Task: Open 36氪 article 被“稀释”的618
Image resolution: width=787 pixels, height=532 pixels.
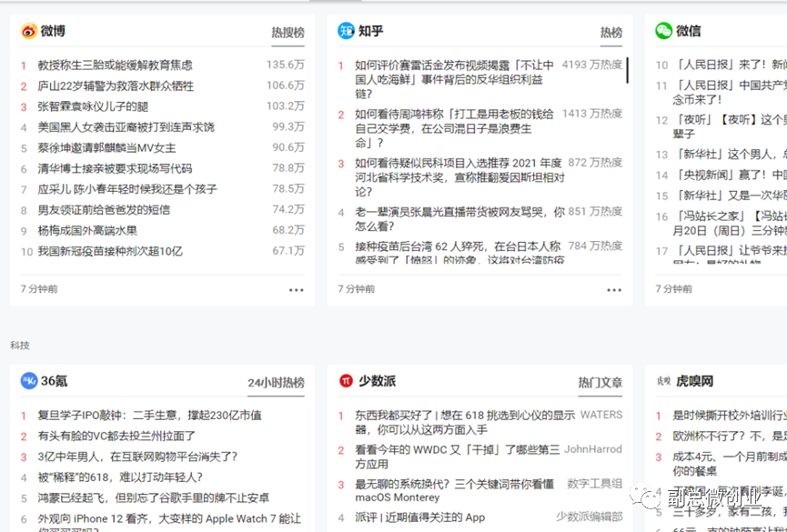Action: [x=120, y=477]
